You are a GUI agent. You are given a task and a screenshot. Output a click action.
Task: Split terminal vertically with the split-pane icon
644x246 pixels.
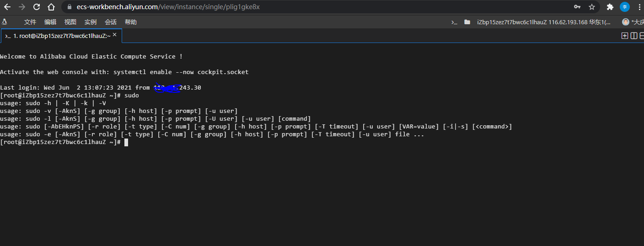pos(634,36)
